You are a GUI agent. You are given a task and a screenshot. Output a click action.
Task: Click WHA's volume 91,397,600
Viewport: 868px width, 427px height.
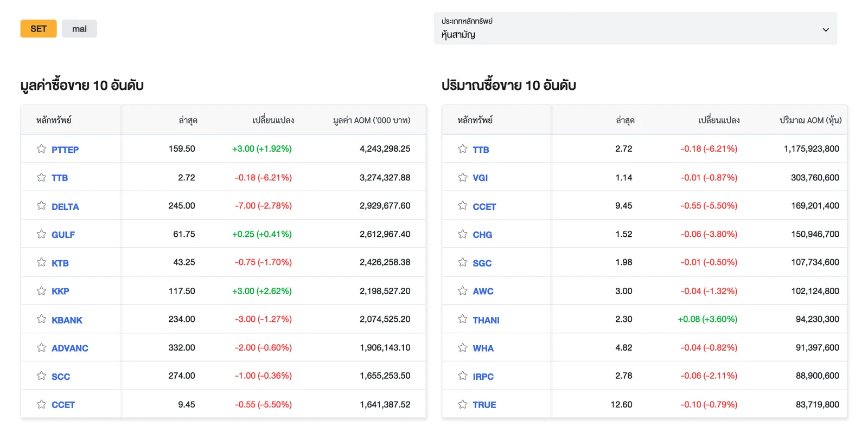click(818, 347)
